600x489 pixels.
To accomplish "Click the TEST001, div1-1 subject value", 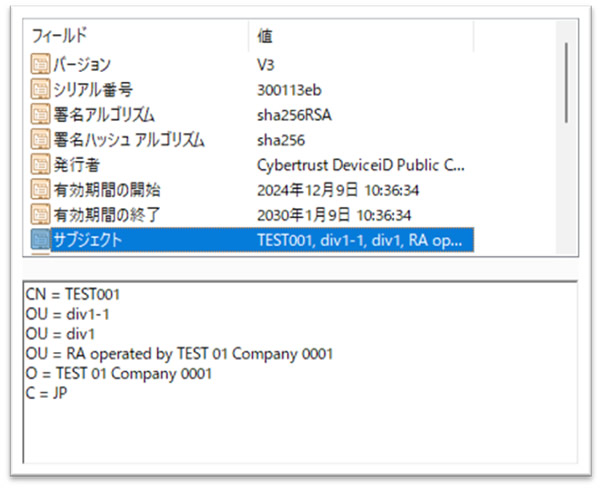I will [360, 238].
